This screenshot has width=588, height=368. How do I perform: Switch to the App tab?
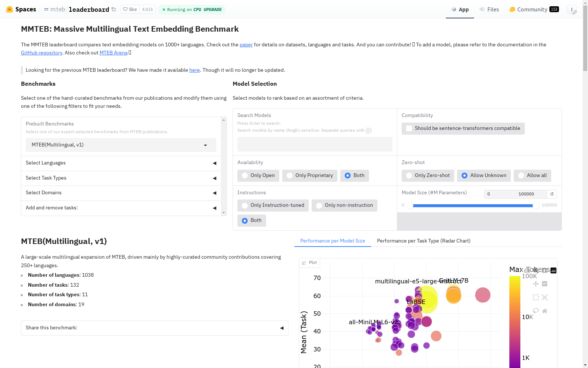[460, 10]
